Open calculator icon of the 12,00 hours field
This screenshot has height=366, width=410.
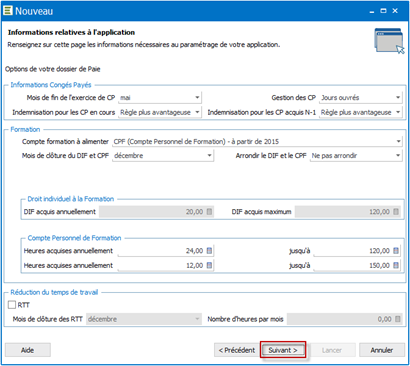(209, 265)
